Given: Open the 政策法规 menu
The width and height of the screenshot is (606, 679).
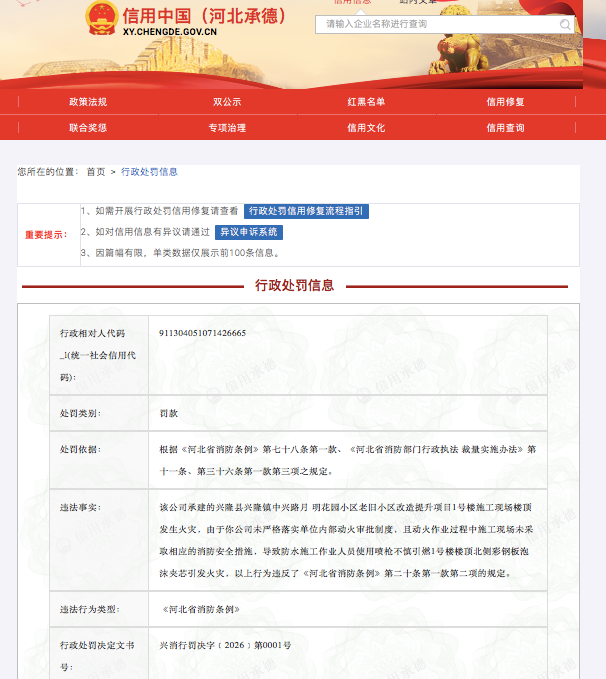Looking at the screenshot, I should pyautogui.click(x=88, y=102).
